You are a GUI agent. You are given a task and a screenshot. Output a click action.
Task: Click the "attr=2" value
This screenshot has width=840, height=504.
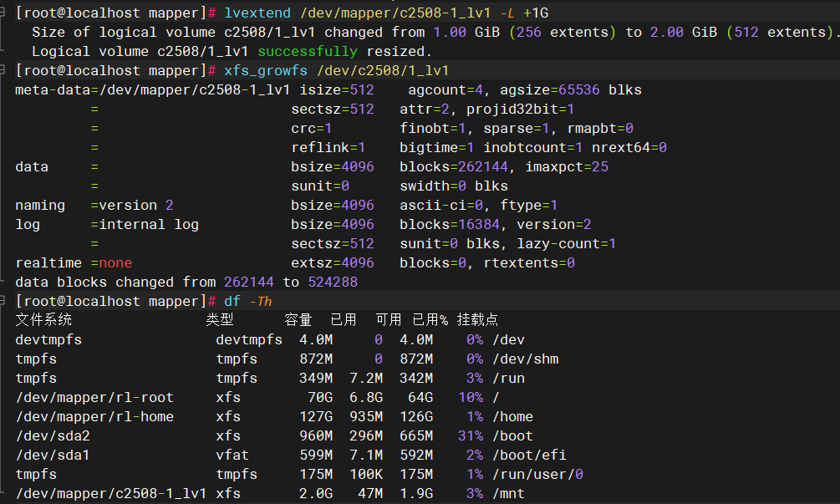click(425, 109)
